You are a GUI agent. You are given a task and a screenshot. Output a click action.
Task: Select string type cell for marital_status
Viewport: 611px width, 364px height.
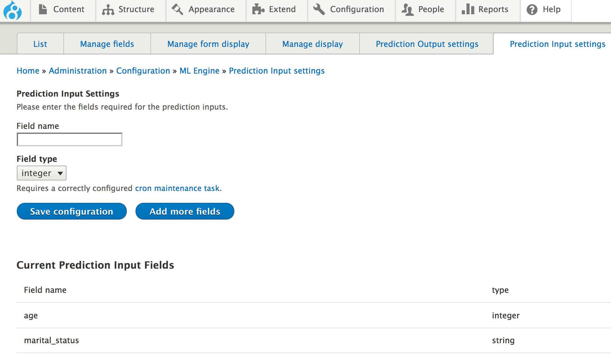pos(503,340)
